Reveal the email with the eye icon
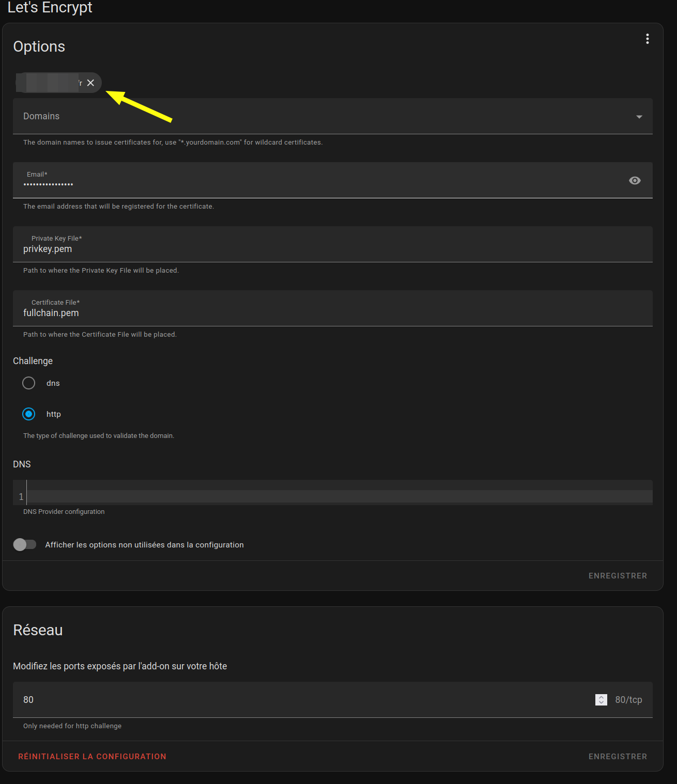Viewport: 677px width, 784px height. [635, 180]
